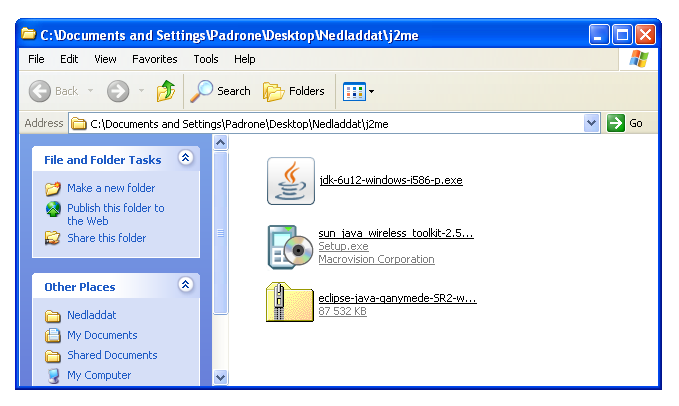
Task: Minimize the explorer window
Action: click(x=599, y=35)
